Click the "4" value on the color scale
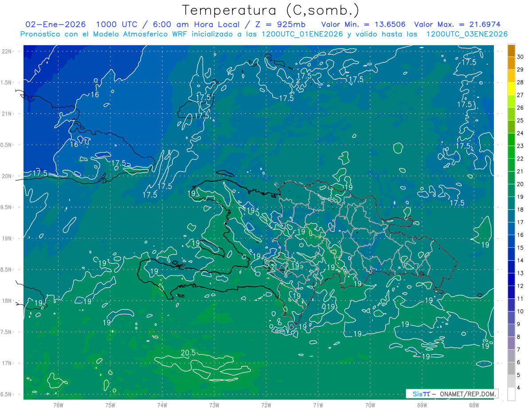532x411 pixels. pos(519,388)
